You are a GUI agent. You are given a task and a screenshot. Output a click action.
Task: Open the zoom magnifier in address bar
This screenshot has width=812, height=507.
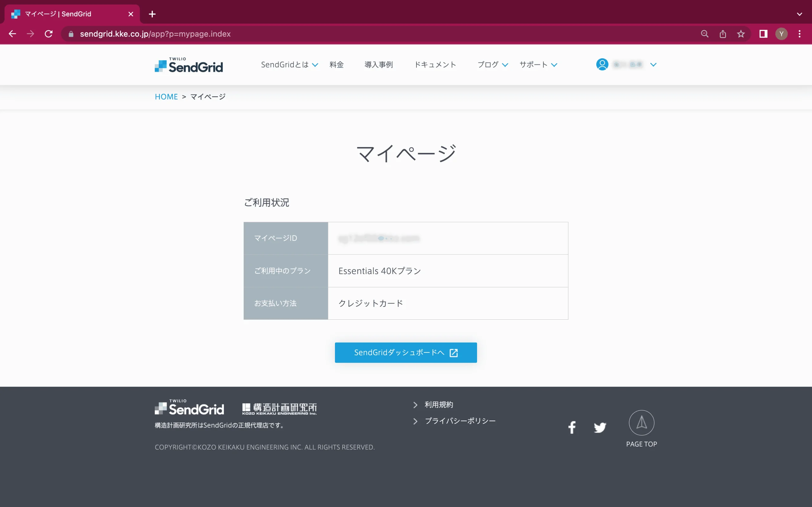[x=704, y=34]
